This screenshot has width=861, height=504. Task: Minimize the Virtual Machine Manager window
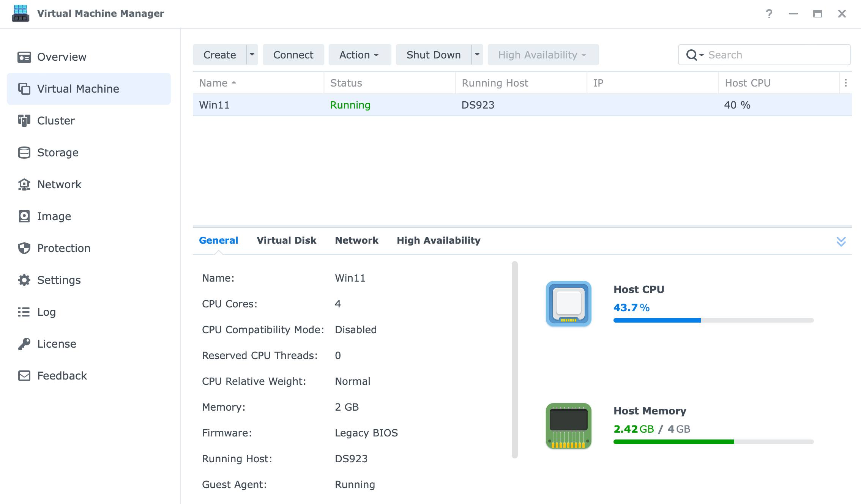tap(793, 14)
